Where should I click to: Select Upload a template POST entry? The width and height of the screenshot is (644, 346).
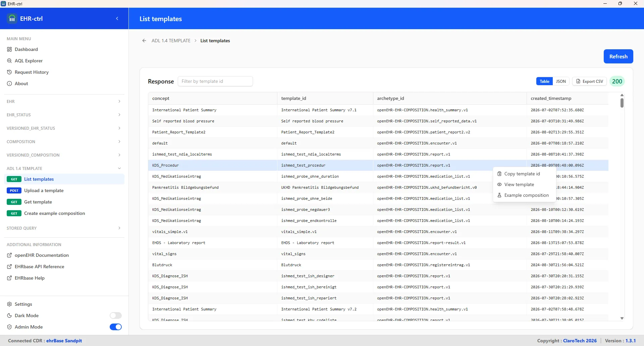pos(64,190)
